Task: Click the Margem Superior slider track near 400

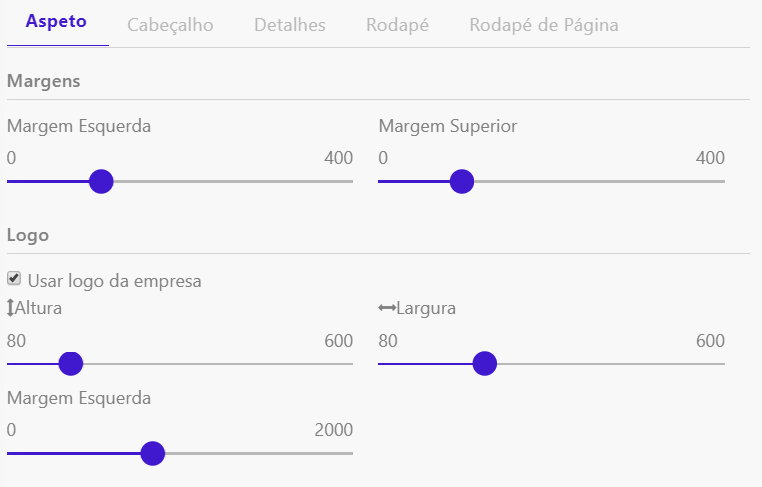Action: [x=715, y=181]
